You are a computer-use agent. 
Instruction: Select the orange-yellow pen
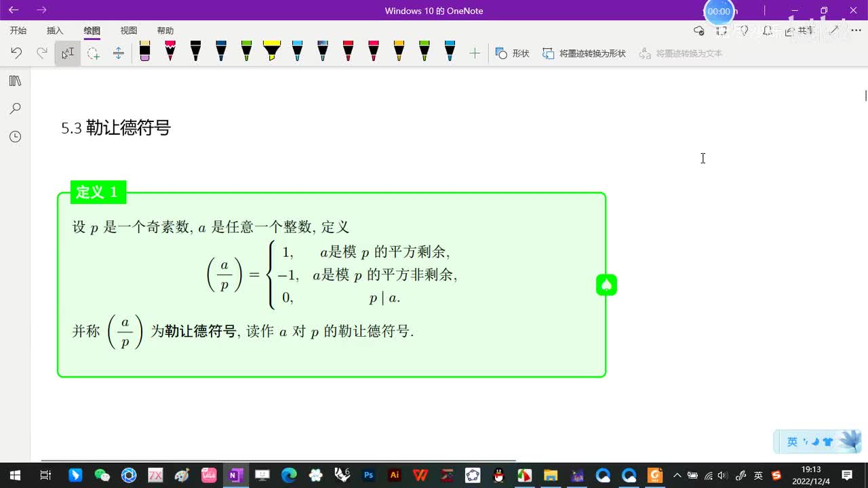[x=399, y=52]
